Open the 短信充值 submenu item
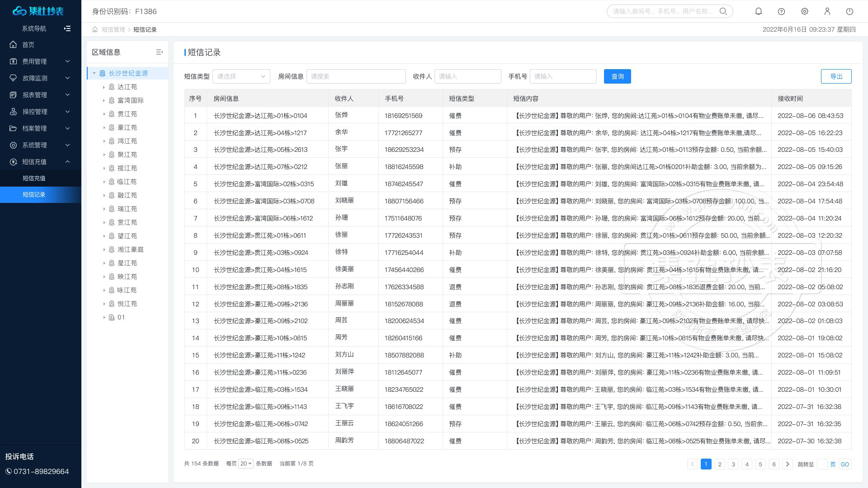Viewport: 868px width, 488px height. pyautogui.click(x=34, y=178)
